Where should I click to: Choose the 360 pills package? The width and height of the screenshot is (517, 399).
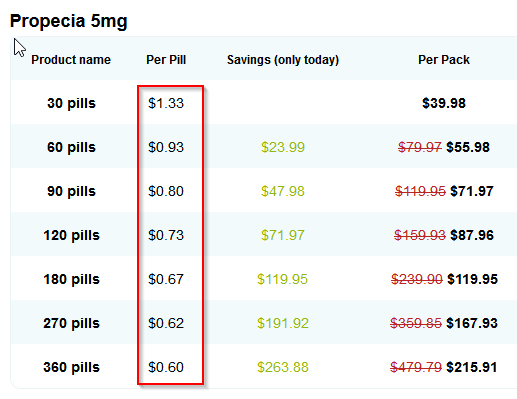71,367
